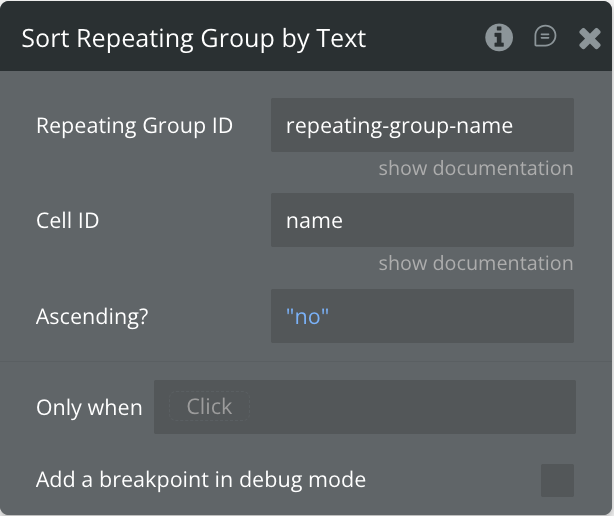Image resolution: width=614 pixels, height=516 pixels.
Task: Toggle the debug mode breakpoint checkbox
Action: click(557, 480)
